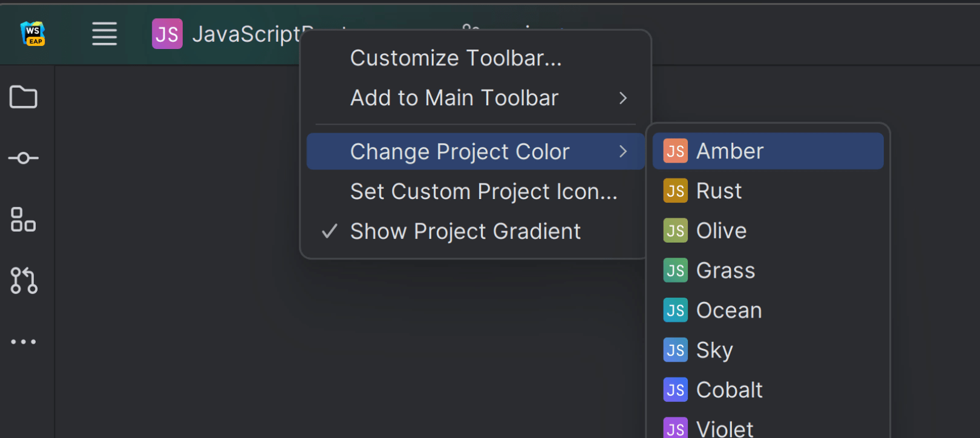
Task: Switch project color to Cobalt
Action: (729, 390)
